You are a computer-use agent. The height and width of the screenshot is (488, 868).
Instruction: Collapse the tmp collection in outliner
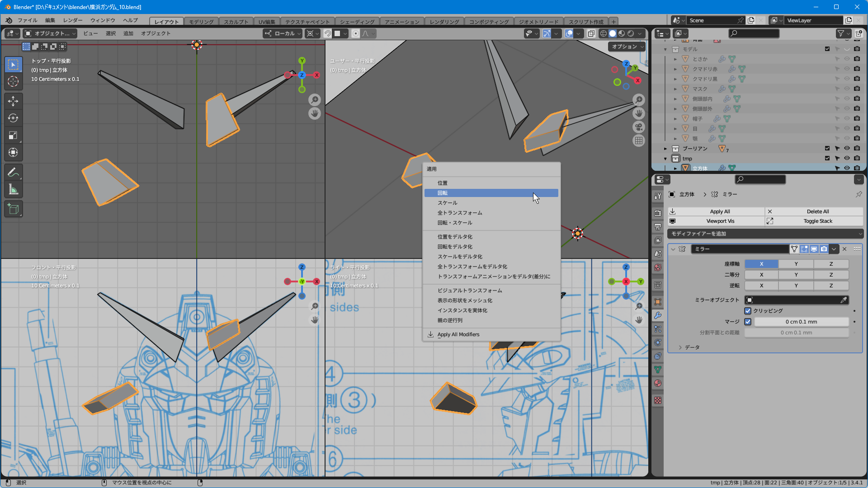[665, 159]
